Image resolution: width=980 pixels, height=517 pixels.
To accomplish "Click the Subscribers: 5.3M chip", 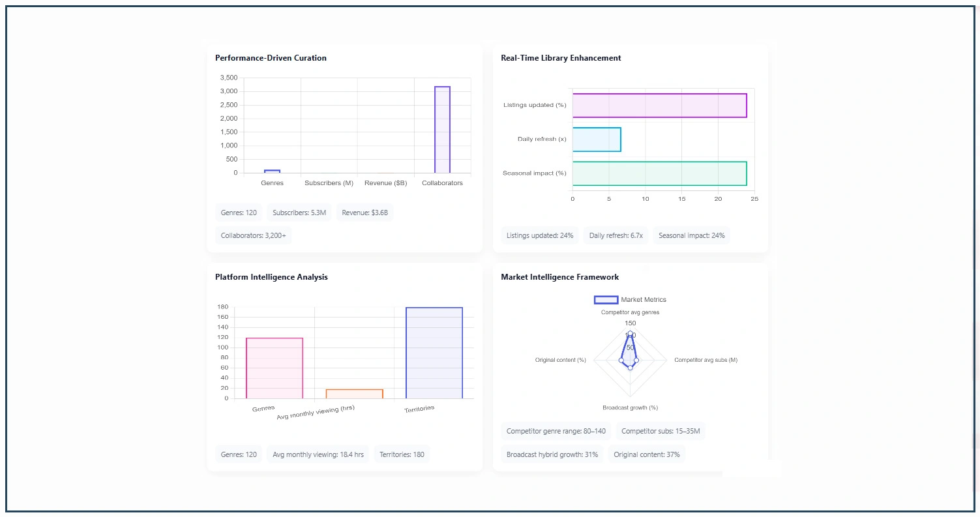I will tap(299, 213).
